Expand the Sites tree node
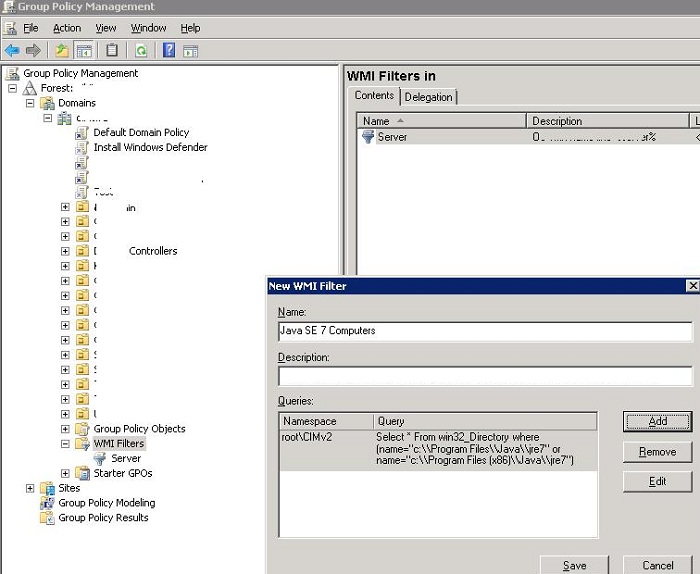700x574 pixels. [31, 488]
